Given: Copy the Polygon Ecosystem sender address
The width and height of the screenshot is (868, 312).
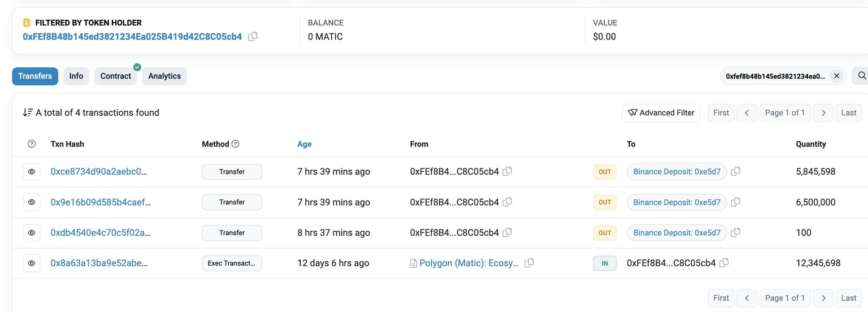Looking at the screenshot, I should (529, 263).
